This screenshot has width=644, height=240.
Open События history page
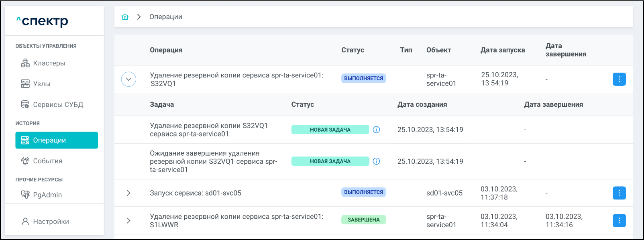pyautogui.click(x=47, y=161)
